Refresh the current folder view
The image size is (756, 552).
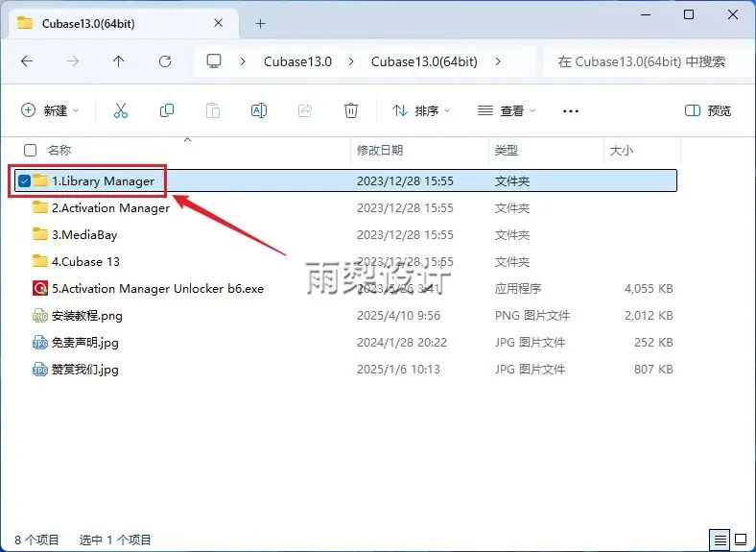pyautogui.click(x=165, y=61)
